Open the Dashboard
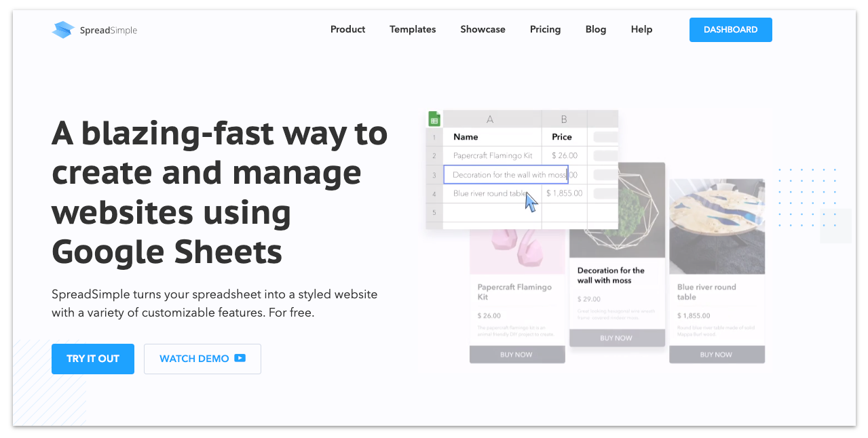This screenshot has height=438, width=868. click(730, 29)
